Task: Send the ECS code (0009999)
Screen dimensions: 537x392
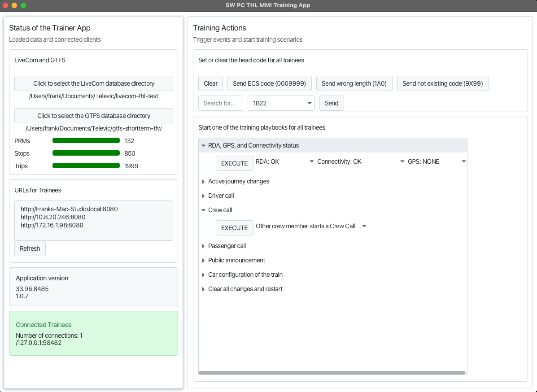Action: 270,83
